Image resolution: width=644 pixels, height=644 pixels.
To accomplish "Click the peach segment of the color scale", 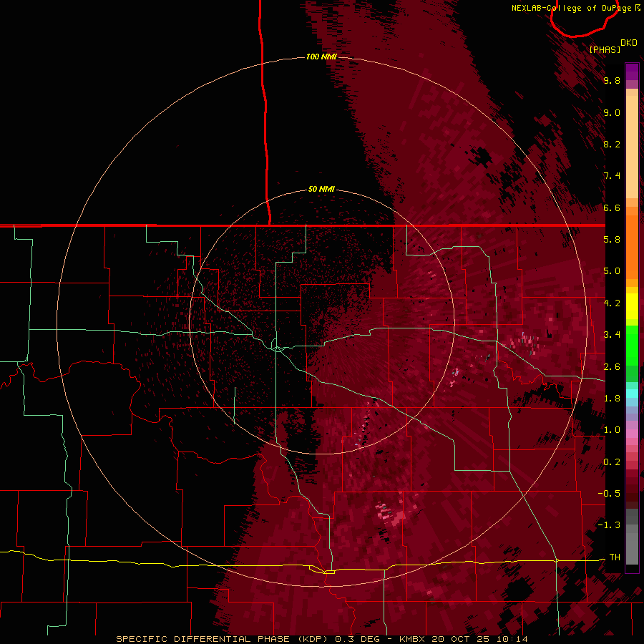I will [x=632, y=148].
